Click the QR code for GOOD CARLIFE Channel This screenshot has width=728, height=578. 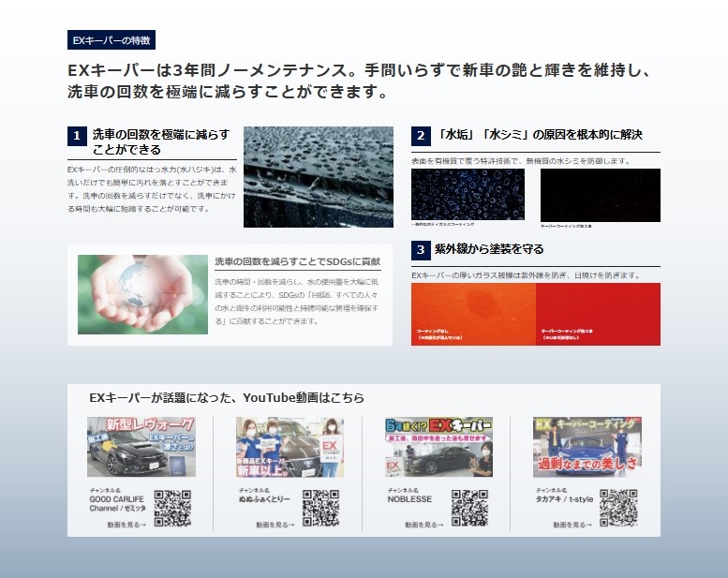click(172, 508)
